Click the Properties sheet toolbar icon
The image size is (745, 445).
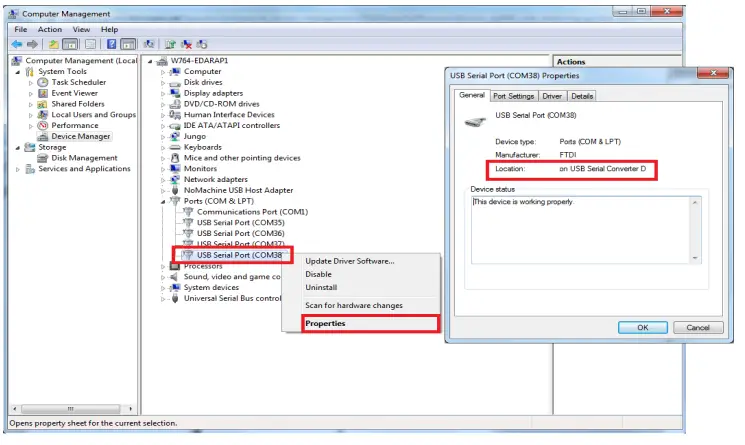click(x=90, y=44)
